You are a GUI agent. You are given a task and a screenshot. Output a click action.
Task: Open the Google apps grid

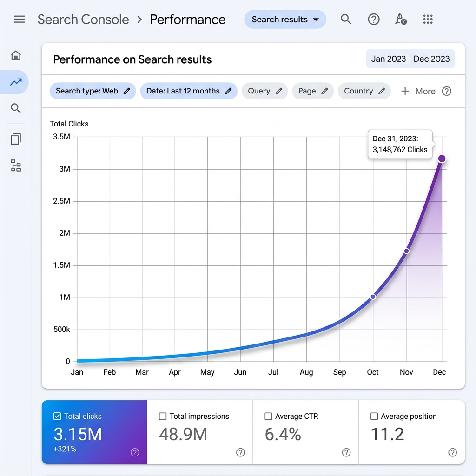pyautogui.click(x=428, y=20)
